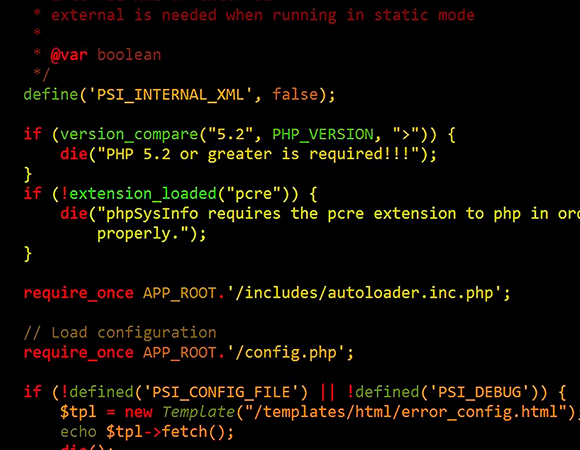
Task: Click 'die' on PHP 5.2 line
Action: click(74, 154)
